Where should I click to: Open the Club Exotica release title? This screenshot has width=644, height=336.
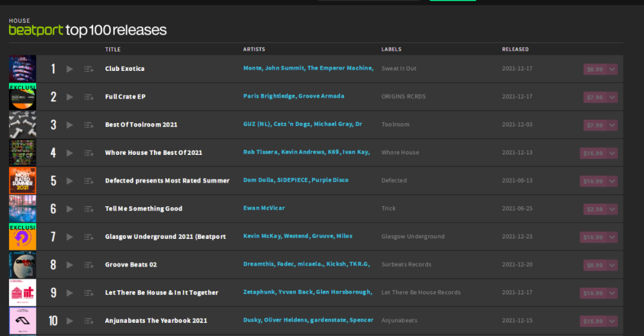click(125, 69)
